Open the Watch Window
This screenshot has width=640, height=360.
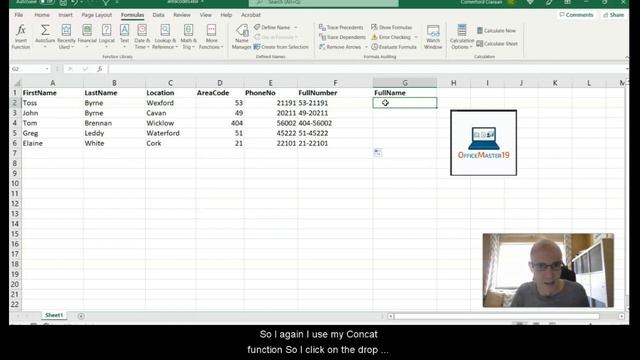[433, 37]
